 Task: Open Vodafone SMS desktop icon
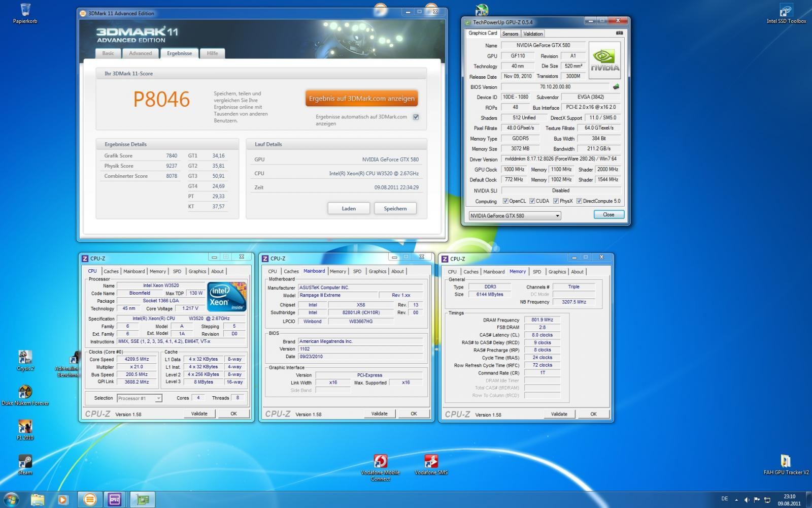click(x=431, y=464)
